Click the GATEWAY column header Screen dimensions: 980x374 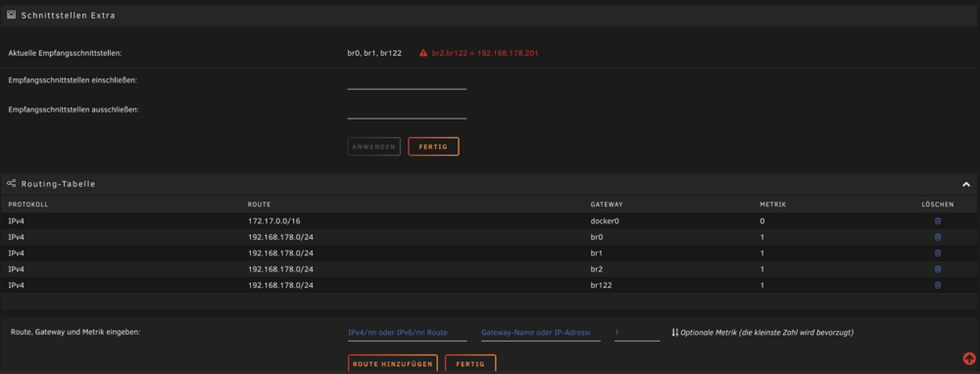607,205
